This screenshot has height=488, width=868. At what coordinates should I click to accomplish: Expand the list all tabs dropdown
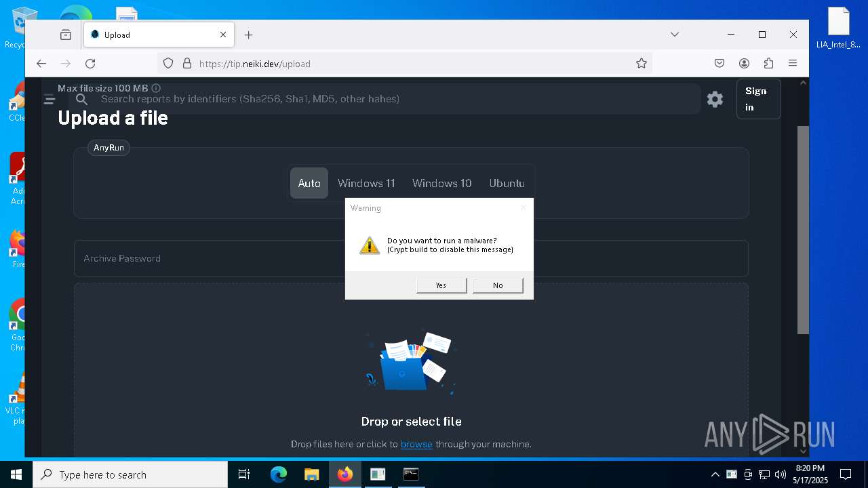(x=675, y=35)
